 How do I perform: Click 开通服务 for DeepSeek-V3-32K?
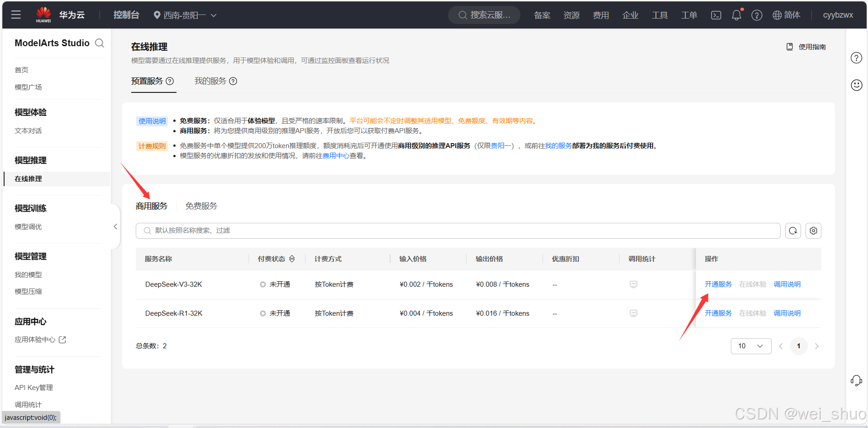click(x=718, y=284)
